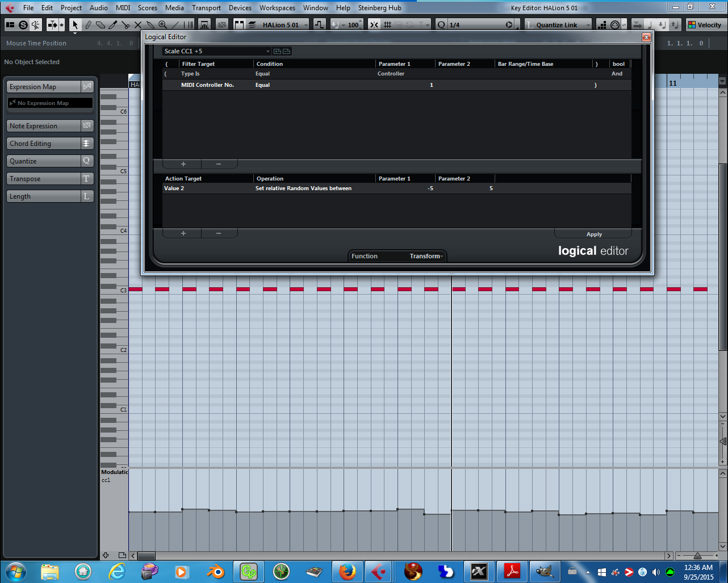Select the Line tool
The width and height of the screenshot is (728, 583).
point(175,25)
